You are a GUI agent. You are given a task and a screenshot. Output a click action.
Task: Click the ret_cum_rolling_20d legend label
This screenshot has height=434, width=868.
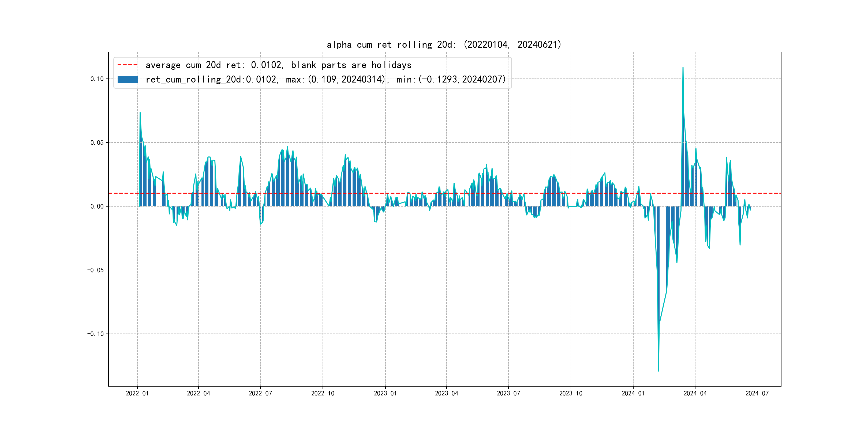pos(325,79)
